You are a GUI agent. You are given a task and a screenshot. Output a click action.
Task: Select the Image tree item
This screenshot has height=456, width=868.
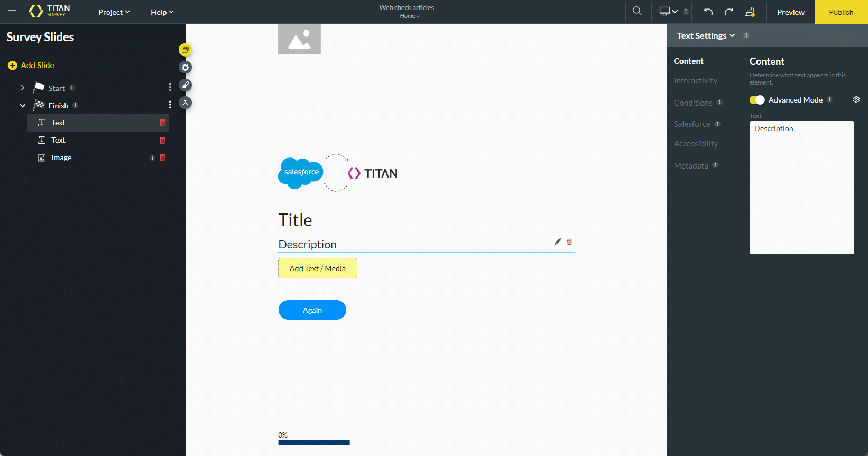pos(98,157)
